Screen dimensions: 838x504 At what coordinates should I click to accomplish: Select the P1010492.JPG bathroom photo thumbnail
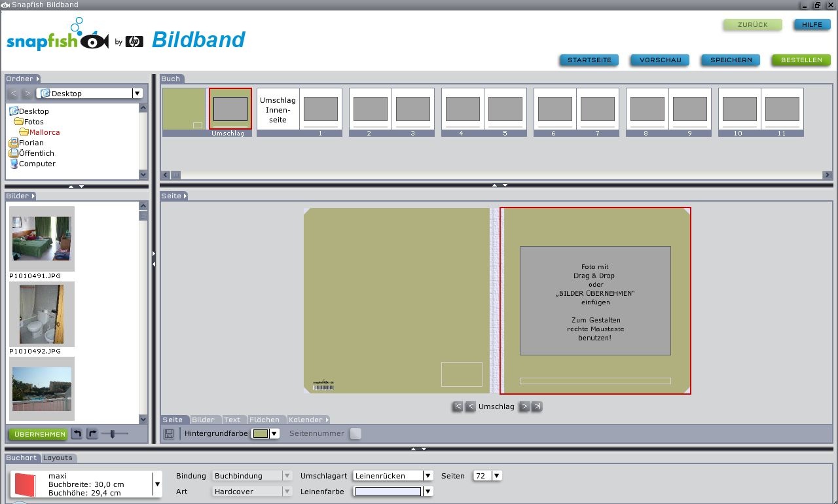(42, 314)
